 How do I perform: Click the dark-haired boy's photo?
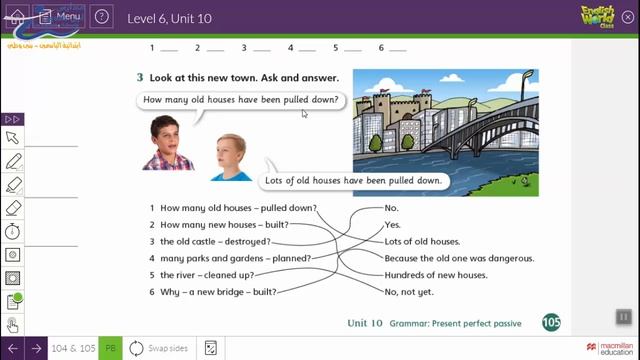[168, 142]
